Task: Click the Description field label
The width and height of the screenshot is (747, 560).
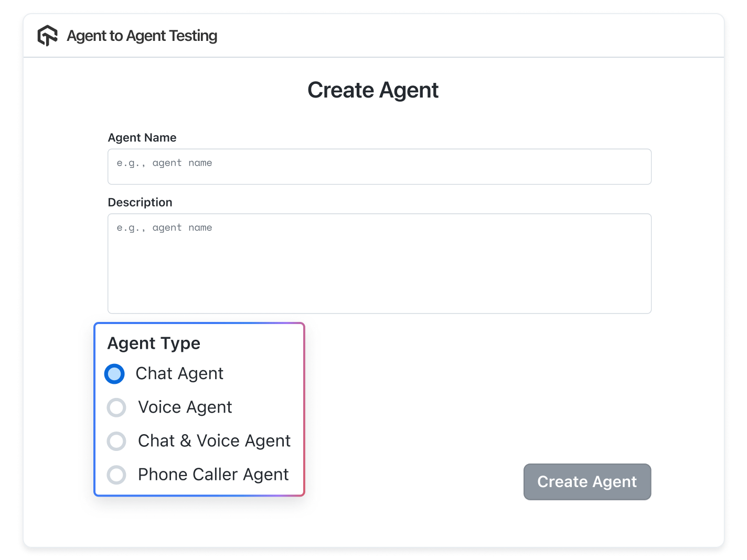Action: tap(140, 202)
